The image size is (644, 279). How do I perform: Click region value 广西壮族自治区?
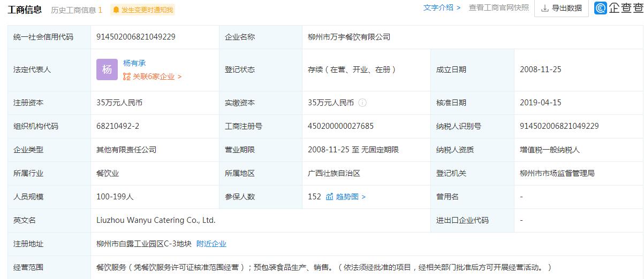click(x=334, y=173)
